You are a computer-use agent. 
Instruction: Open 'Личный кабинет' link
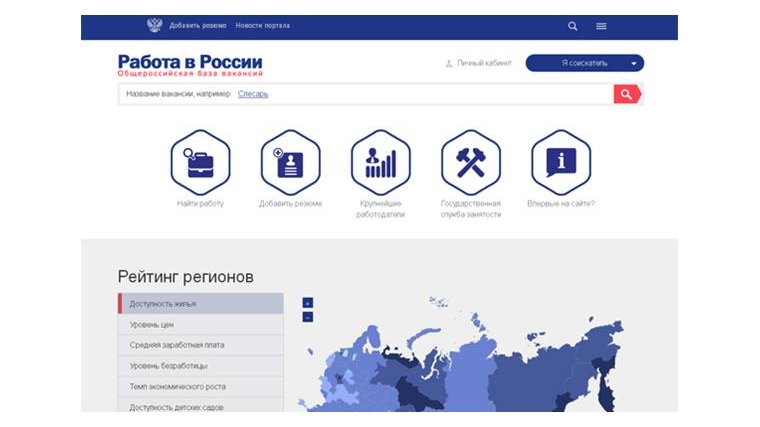click(484, 63)
